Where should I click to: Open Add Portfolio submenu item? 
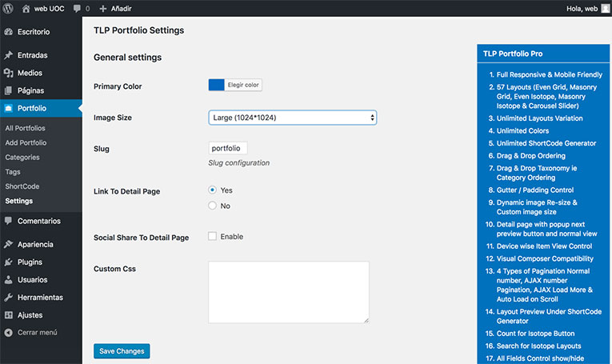point(26,142)
